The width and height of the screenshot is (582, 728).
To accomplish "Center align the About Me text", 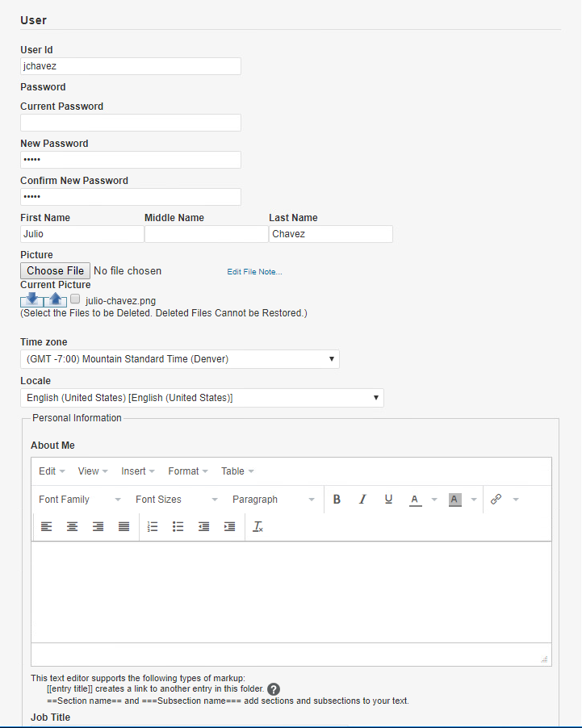I will [x=73, y=526].
